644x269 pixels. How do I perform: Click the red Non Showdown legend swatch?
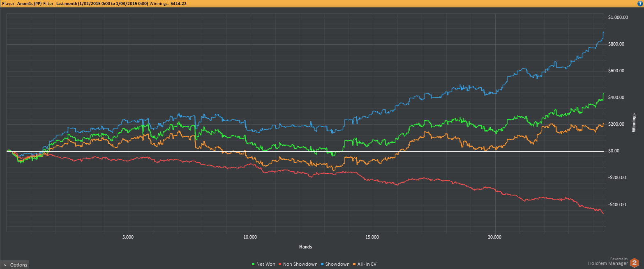(x=280, y=264)
